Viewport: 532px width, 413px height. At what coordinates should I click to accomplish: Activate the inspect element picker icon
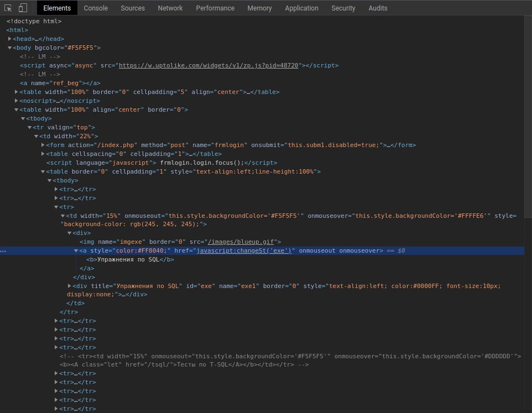(8, 8)
